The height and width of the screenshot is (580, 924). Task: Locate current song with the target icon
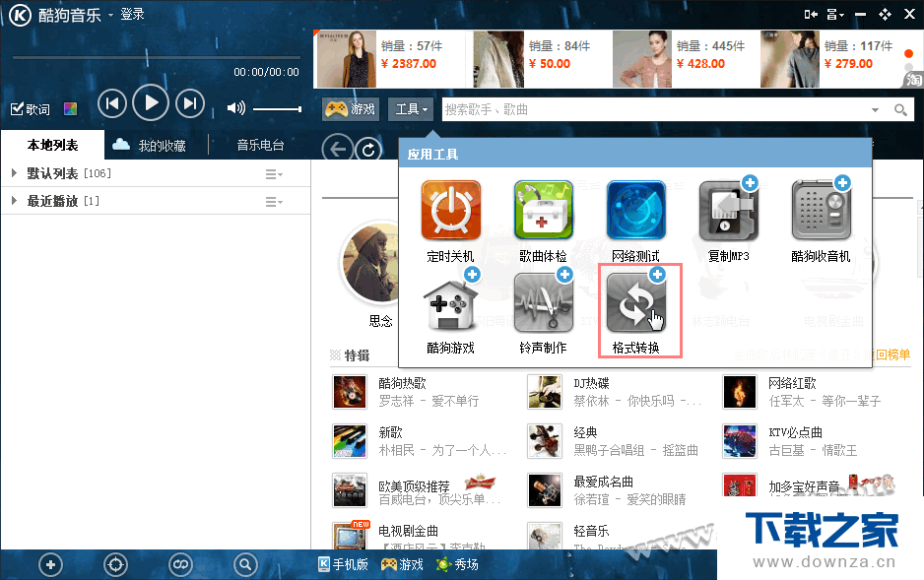point(115,564)
